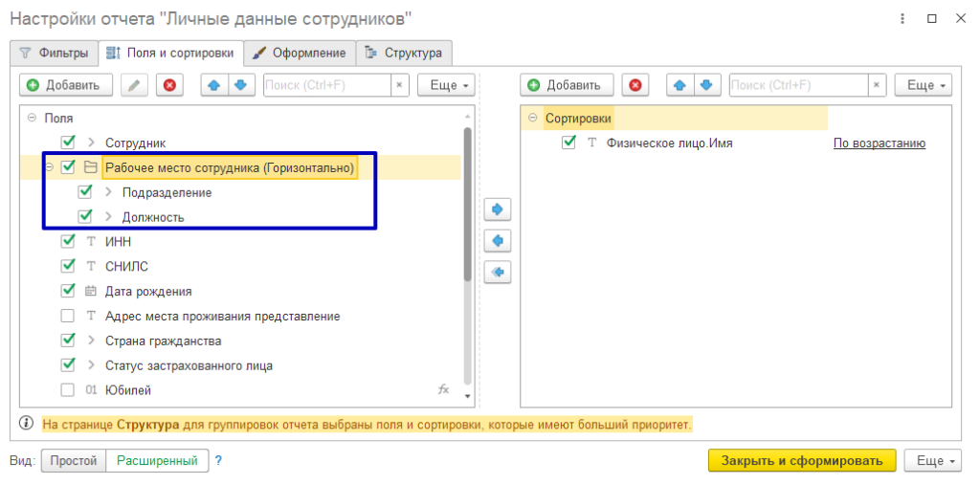This screenshot has width=980, height=484.
Task: Uncheck the ИНН field checkbox
Action: click(68, 242)
